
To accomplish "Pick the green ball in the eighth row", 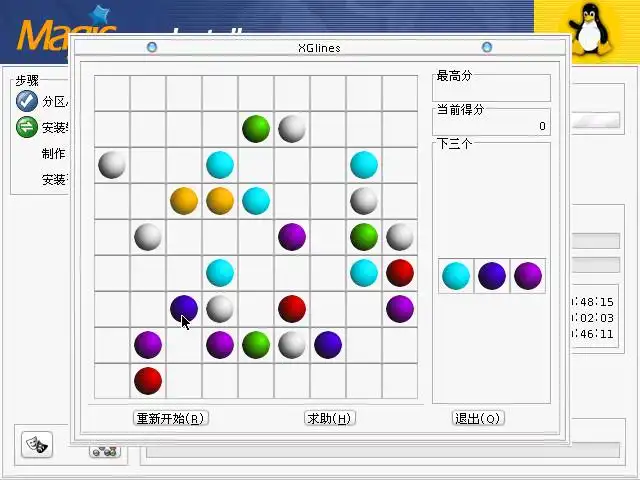I will click(256, 345).
